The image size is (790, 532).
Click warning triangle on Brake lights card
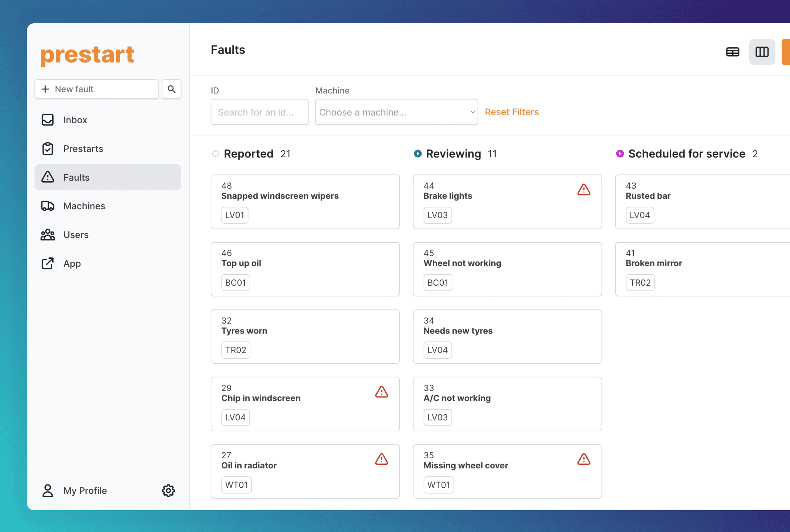[584, 190]
